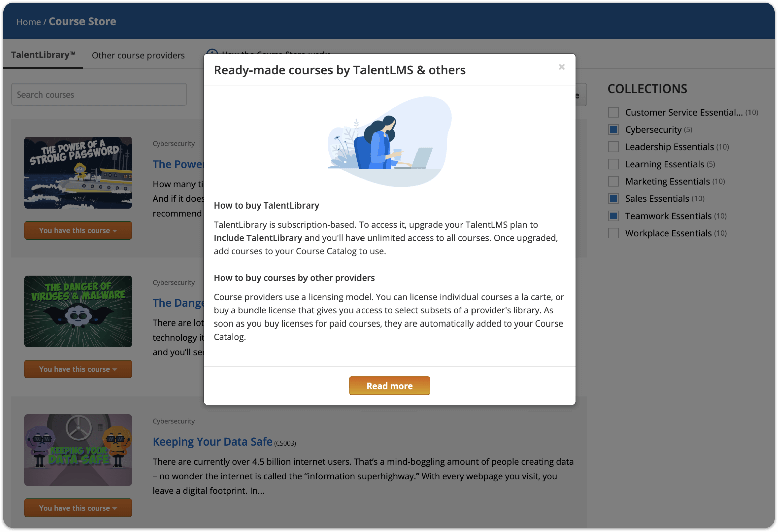Toggle the Sales Essentials collection checkbox
The height and width of the screenshot is (532, 778).
(615, 198)
